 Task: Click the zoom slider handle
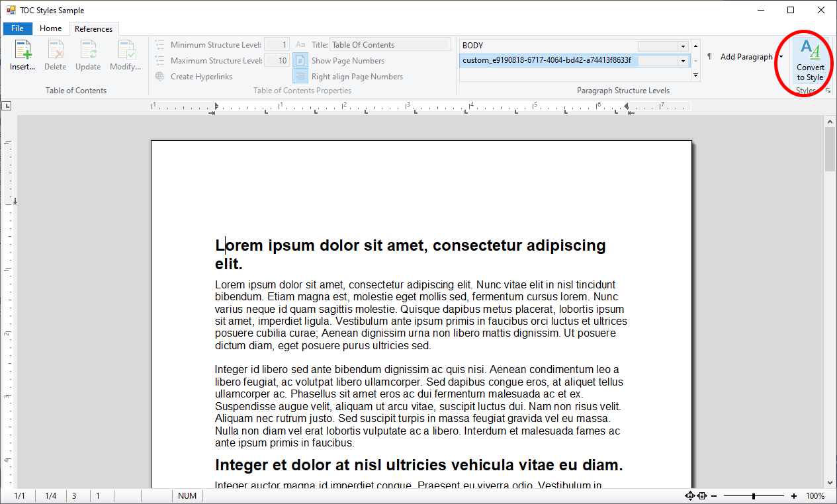pyautogui.click(x=754, y=496)
